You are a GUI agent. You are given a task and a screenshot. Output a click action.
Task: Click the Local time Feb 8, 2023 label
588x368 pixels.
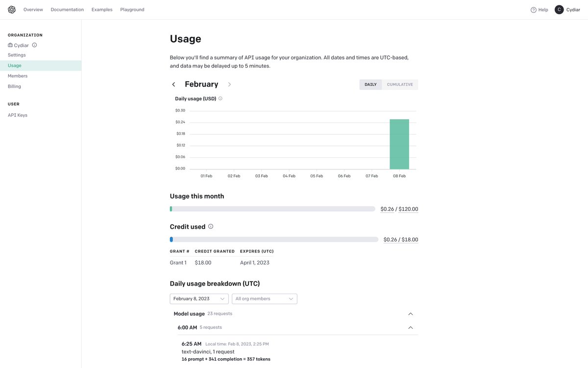[237, 344]
